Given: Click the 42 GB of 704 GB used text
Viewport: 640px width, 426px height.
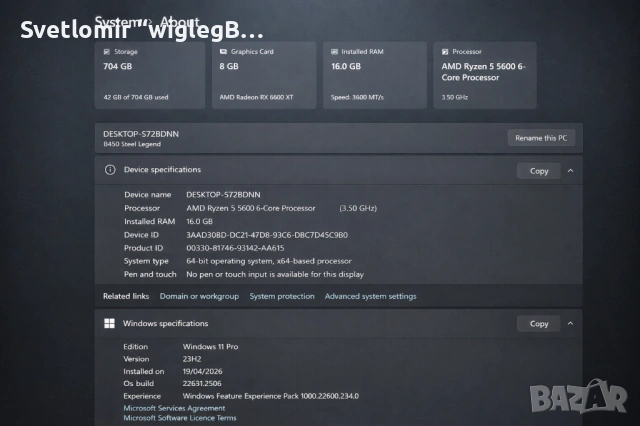Looking at the screenshot, I should coord(136,97).
